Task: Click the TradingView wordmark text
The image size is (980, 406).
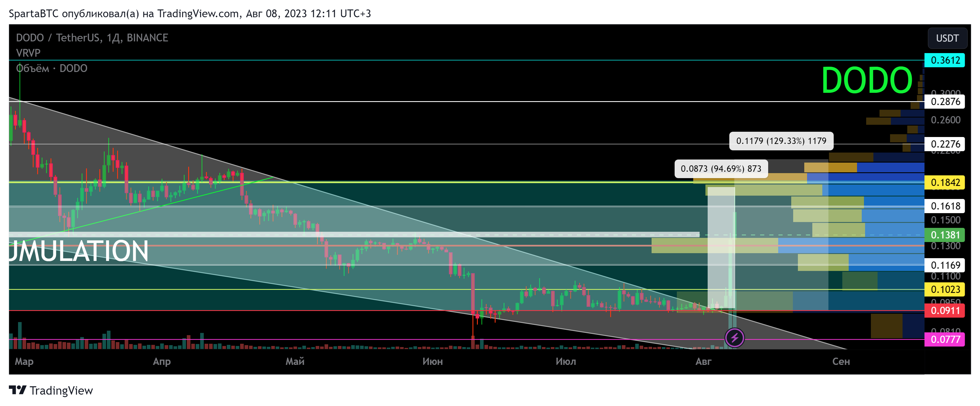Action: click(61, 390)
